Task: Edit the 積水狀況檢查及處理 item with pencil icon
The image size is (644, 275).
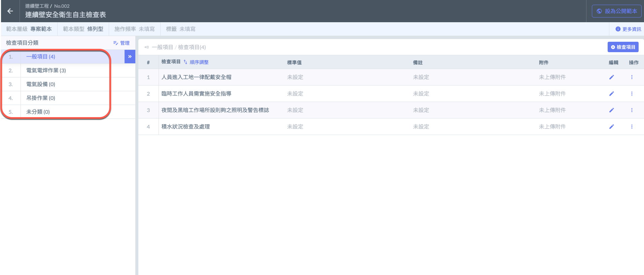Action: click(x=611, y=127)
